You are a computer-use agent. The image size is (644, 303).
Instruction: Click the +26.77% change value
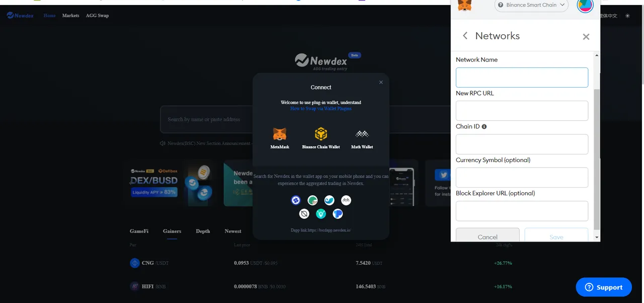(x=503, y=263)
